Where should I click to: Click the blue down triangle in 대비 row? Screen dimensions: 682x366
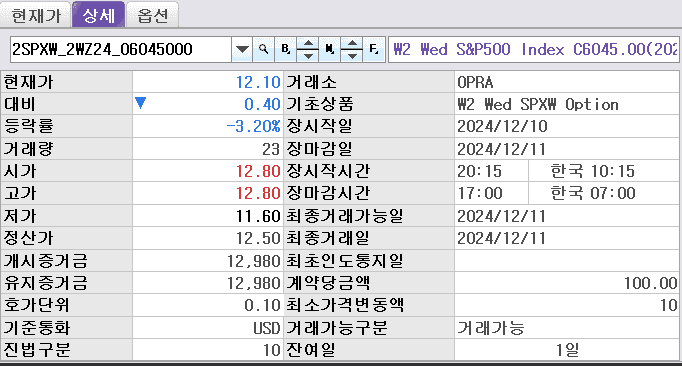tap(140, 103)
